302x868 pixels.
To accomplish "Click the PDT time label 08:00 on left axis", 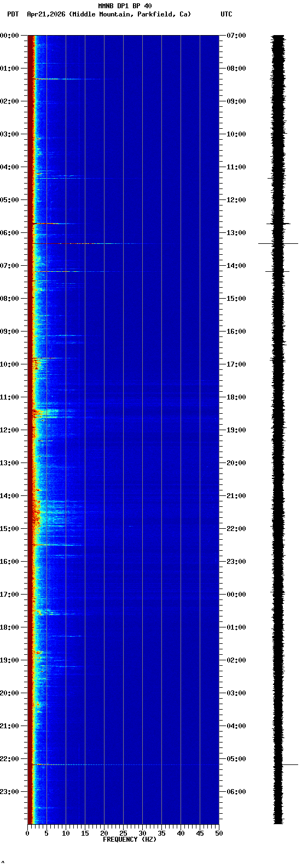I will 10,299.
